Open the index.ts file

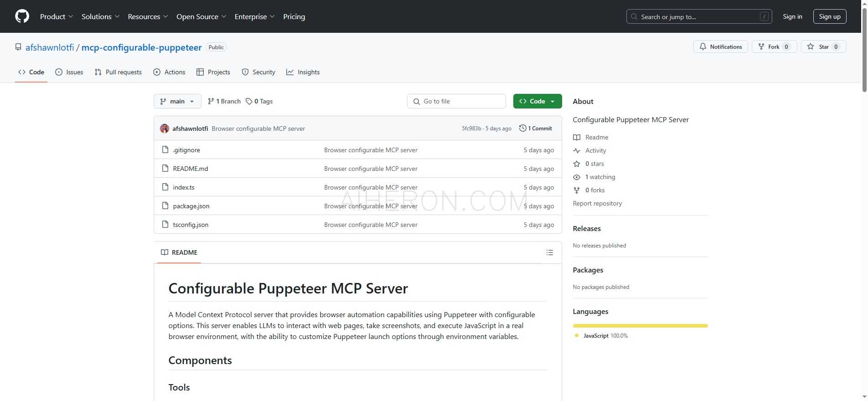coord(184,187)
